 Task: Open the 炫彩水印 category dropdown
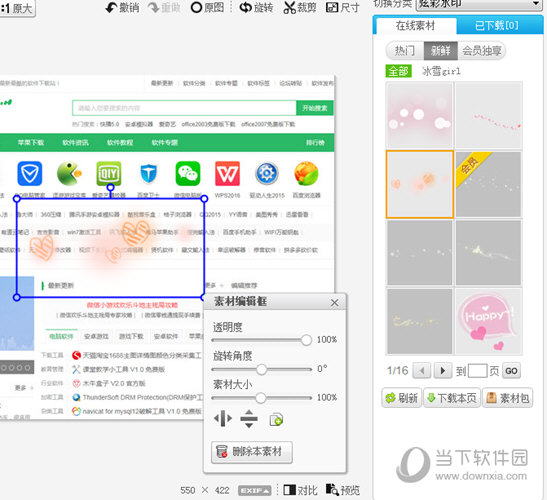click(479, 4)
